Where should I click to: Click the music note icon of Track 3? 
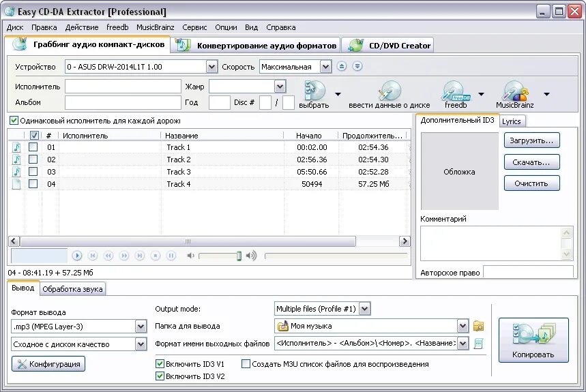pyautogui.click(x=16, y=172)
